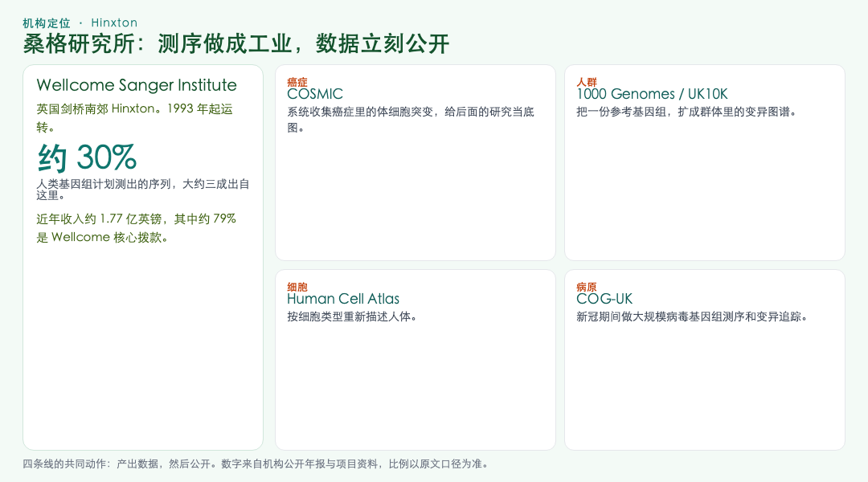The height and width of the screenshot is (482, 868).
Task: Select the text 英国剑桥南郊 Hinxton。1993 年起运转。
Action: tap(134, 117)
